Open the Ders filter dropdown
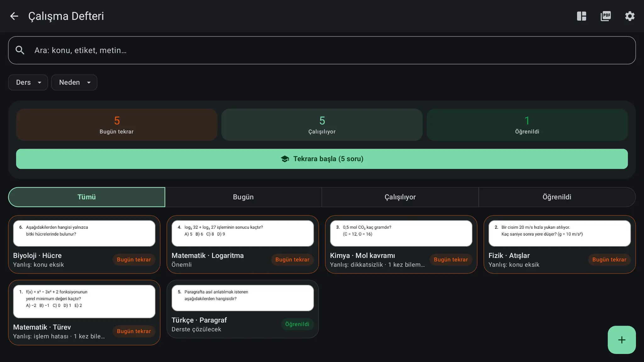The image size is (644, 362). 28,82
